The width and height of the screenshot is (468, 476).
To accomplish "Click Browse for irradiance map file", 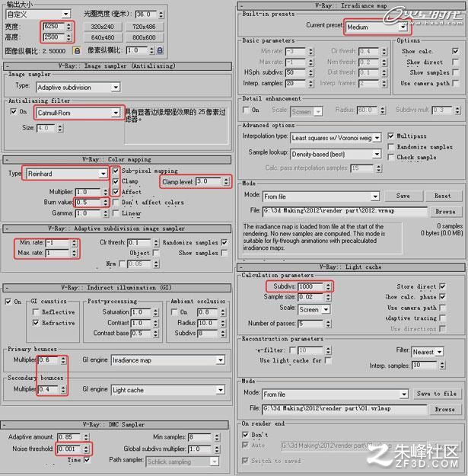I will click(445, 212).
